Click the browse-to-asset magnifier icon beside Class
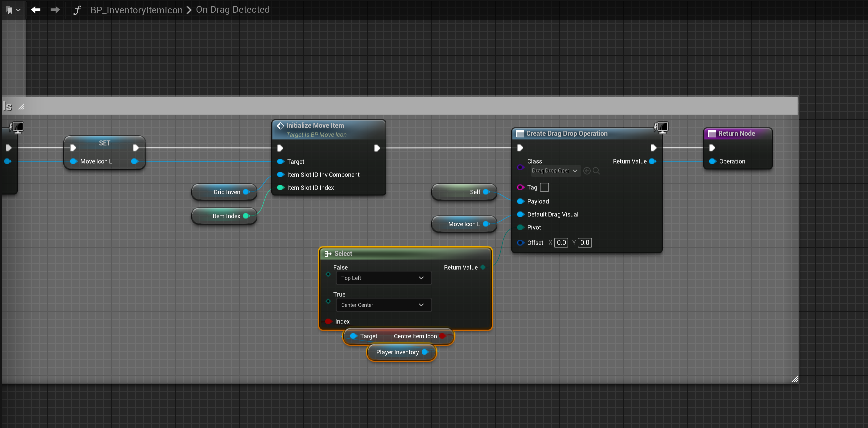The width and height of the screenshot is (868, 428). tap(596, 171)
